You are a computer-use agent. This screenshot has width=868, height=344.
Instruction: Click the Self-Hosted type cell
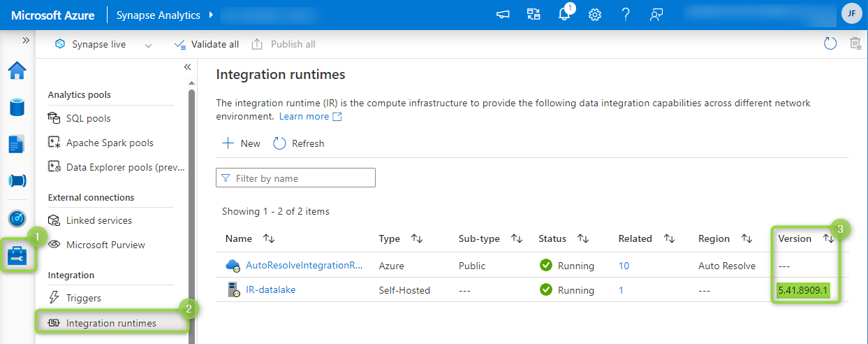pyautogui.click(x=404, y=290)
